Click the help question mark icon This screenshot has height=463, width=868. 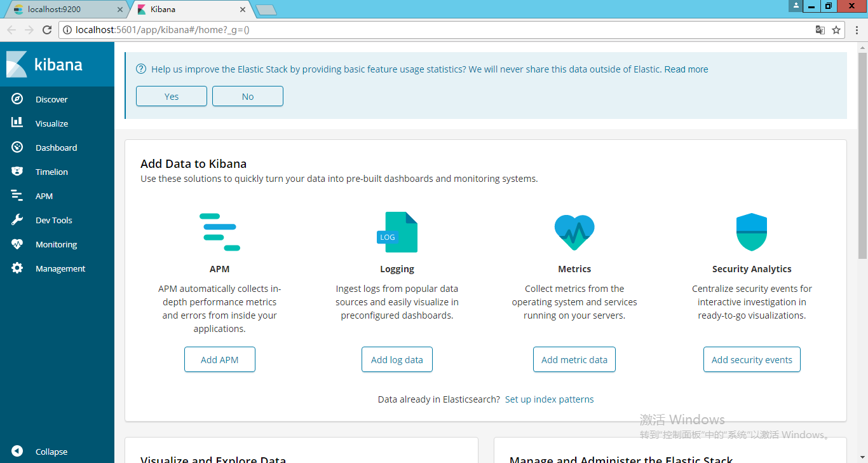141,69
